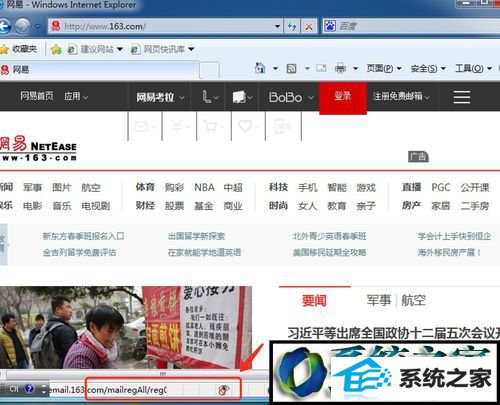Image resolution: width=500 pixels, height=405 pixels.
Task: Expand the 注册免费邮箱 dropdown
Action: pyautogui.click(x=401, y=96)
